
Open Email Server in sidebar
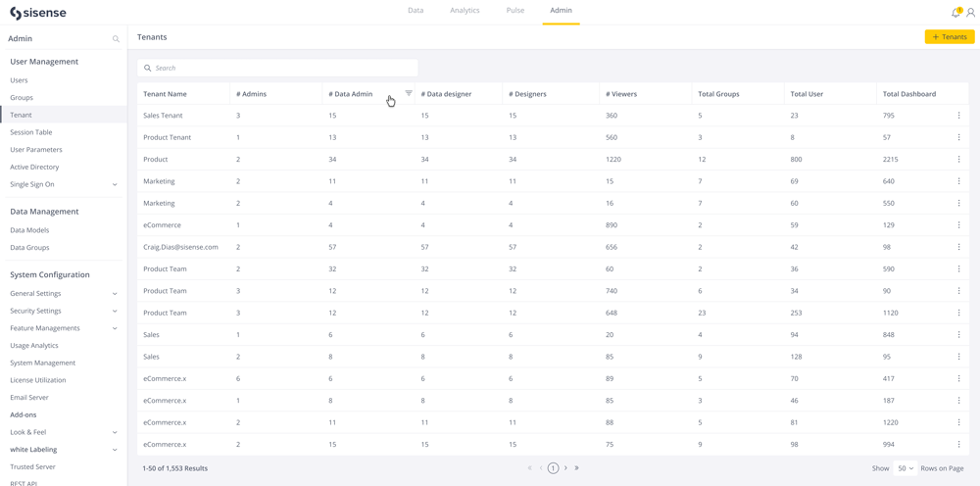coord(29,398)
